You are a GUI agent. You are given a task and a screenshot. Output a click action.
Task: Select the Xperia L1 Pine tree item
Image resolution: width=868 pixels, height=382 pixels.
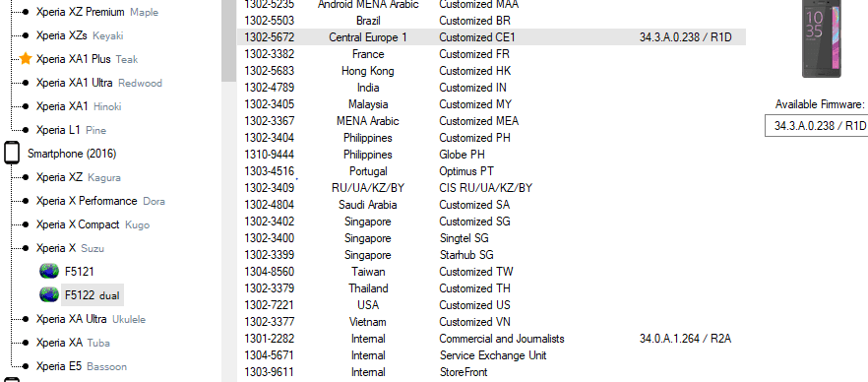71,130
